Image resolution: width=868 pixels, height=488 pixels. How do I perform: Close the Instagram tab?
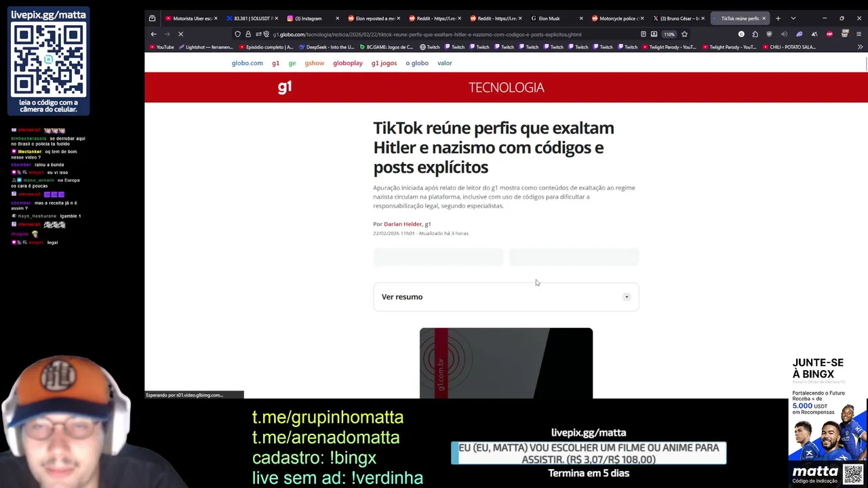pyautogui.click(x=337, y=18)
